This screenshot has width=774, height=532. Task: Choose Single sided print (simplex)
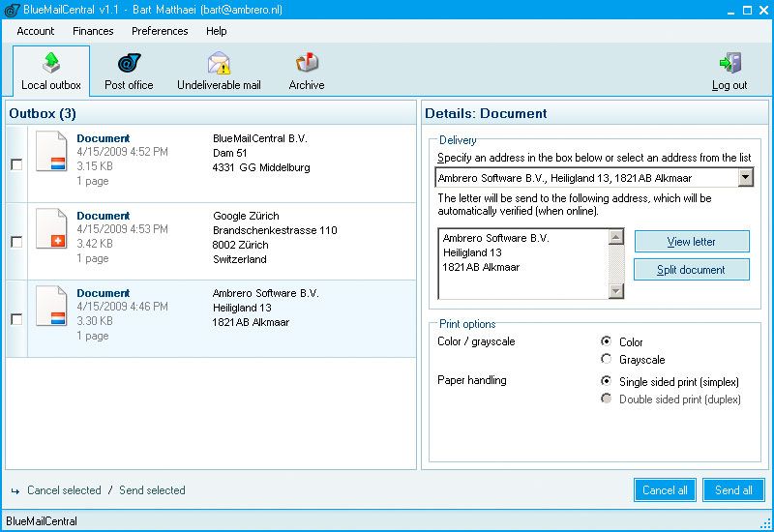607,381
